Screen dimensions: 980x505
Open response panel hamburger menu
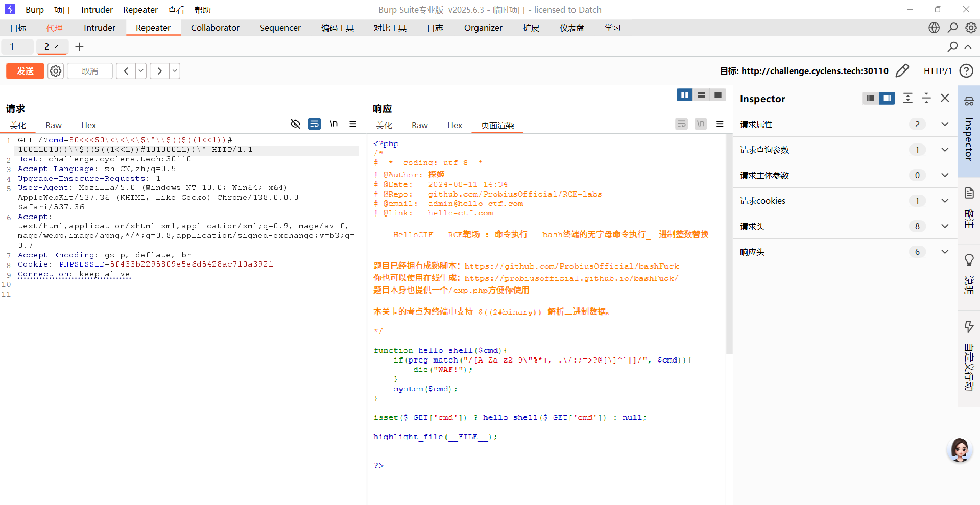[x=720, y=124]
